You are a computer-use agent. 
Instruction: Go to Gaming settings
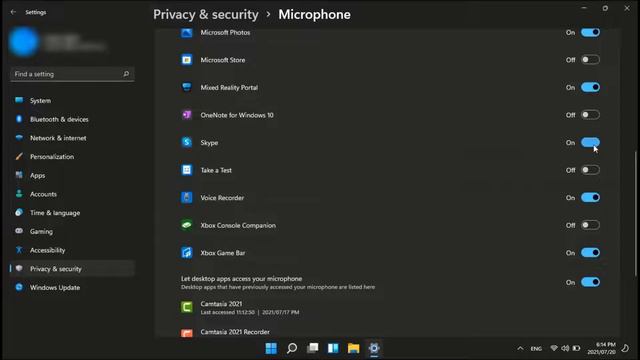tap(72, 231)
